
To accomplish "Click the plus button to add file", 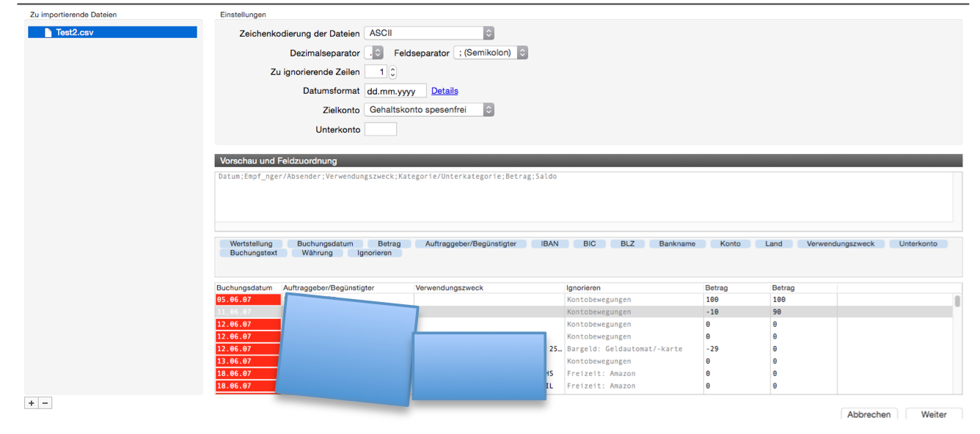I will 31,403.
